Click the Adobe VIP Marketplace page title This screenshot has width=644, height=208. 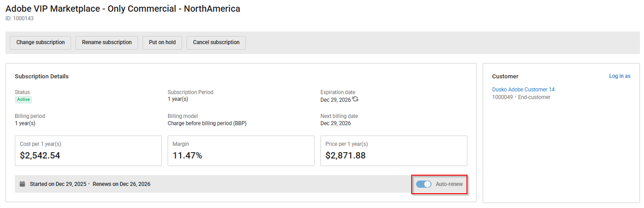coord(123,9)
